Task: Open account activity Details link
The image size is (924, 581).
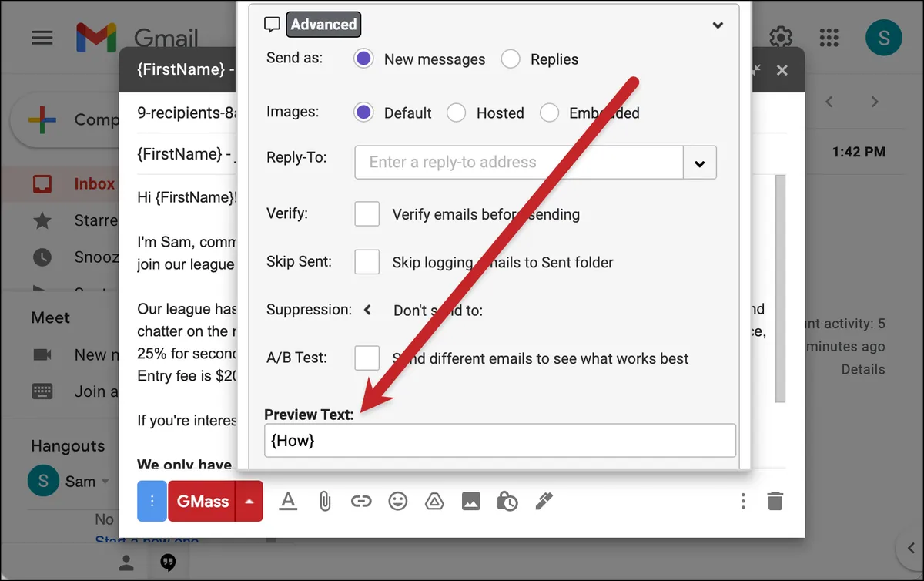Action: click(x=863, y=369)
